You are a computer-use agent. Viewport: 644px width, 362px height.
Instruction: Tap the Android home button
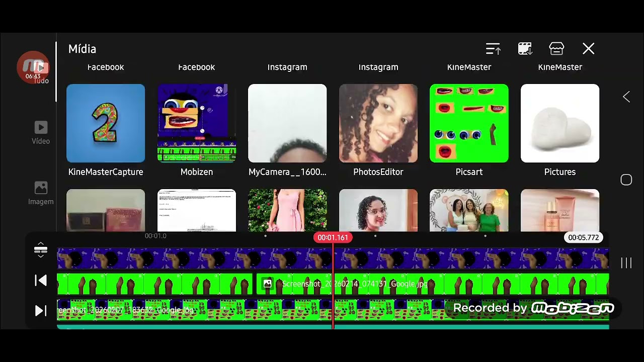tap(626, 180)
